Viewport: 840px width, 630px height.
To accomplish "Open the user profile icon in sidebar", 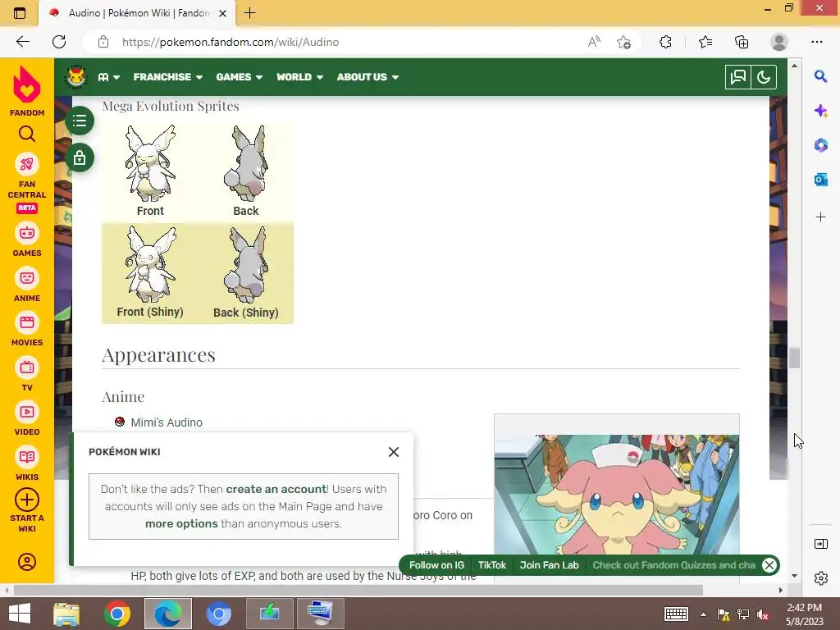I will 27,561.
